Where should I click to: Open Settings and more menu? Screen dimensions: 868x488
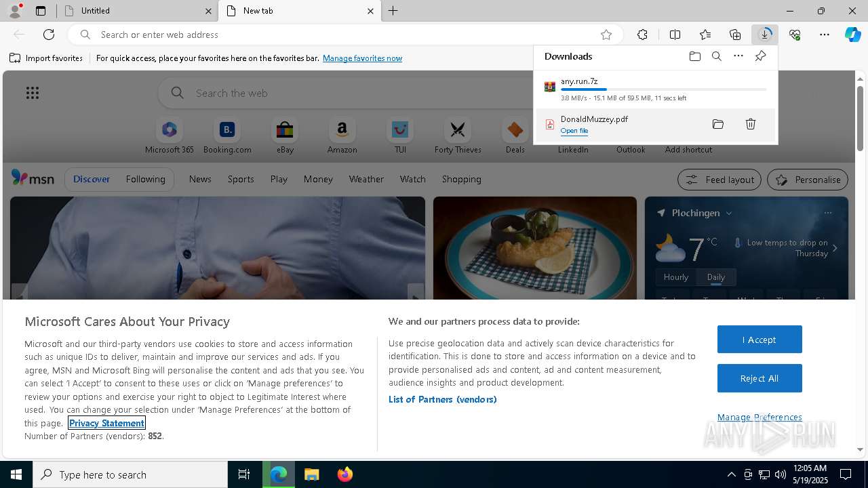coord(825,35)
